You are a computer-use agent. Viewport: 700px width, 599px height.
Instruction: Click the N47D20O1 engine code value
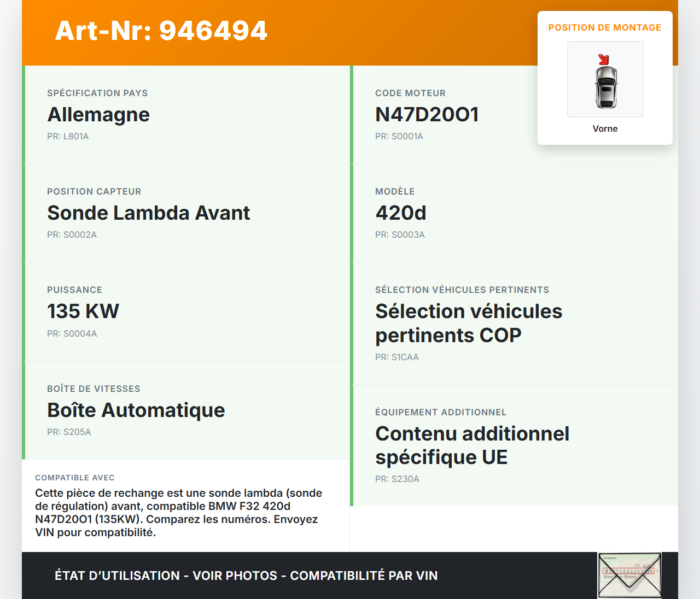[x=427, y=115]
